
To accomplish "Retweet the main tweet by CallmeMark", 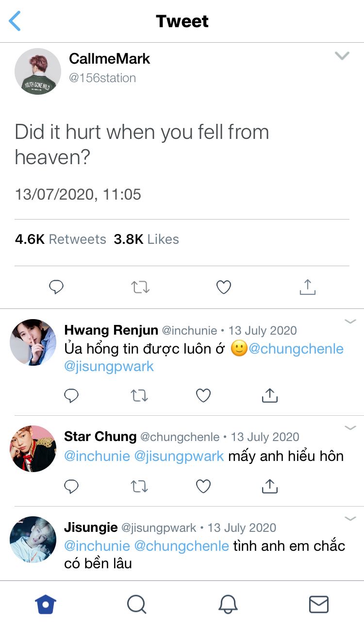I will click(x=140, y=288).
